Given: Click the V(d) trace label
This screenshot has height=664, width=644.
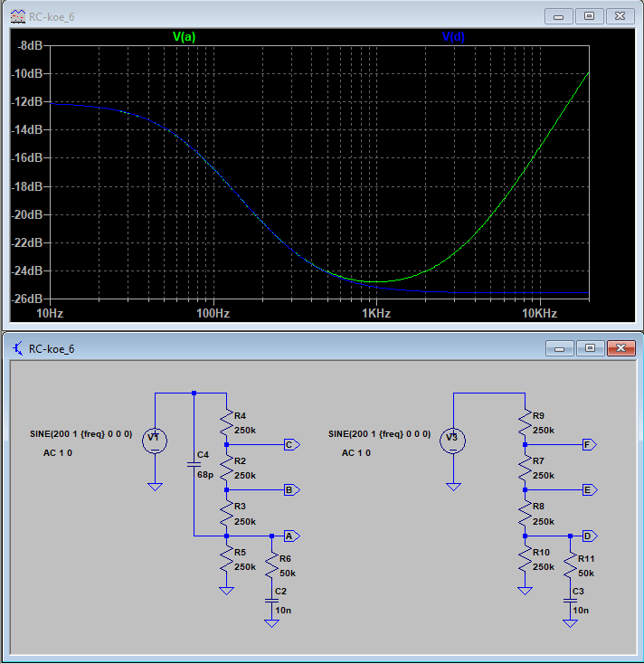Looking at the screenshot, I should tap(454, 37).
